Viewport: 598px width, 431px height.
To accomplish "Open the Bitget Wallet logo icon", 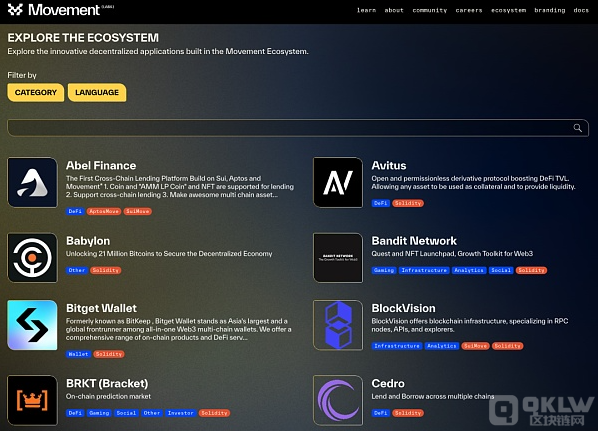I will coord(32,325).
